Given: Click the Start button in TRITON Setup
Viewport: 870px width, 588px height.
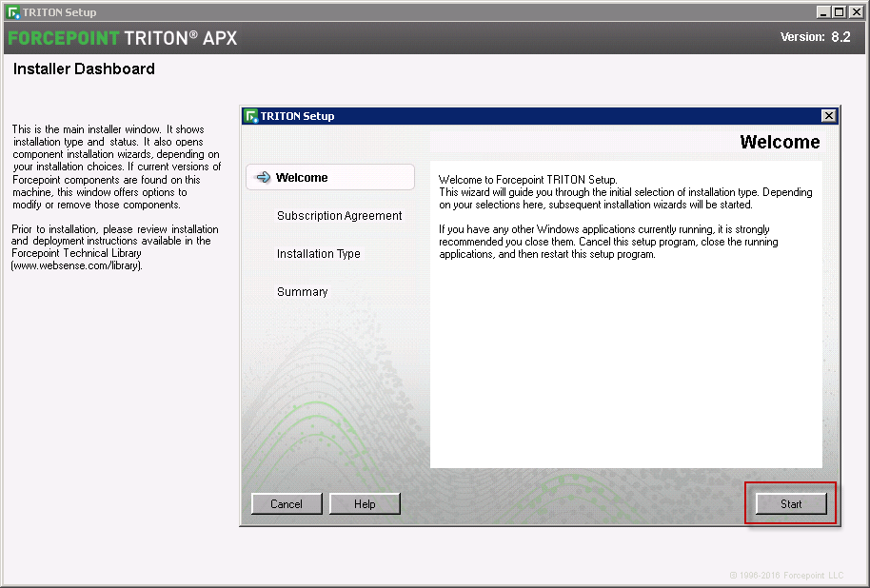Looking at the screenshot, I should (x=791, y=503).
